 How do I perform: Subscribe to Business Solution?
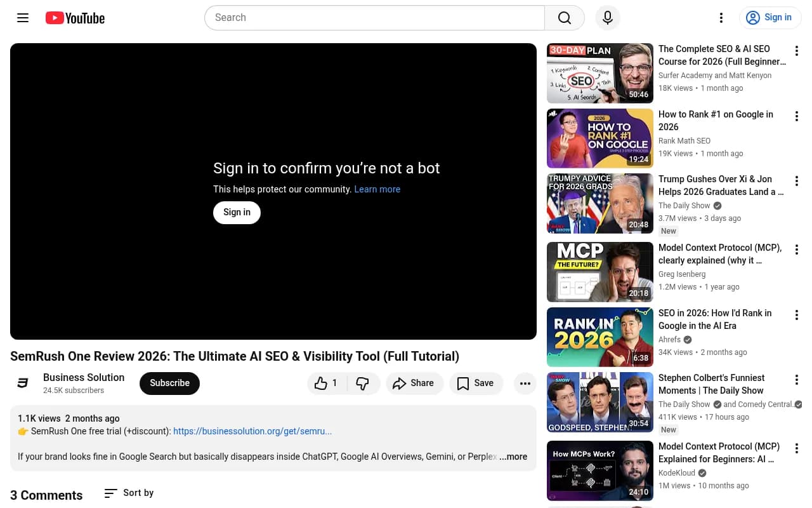(x=169, y=383)
